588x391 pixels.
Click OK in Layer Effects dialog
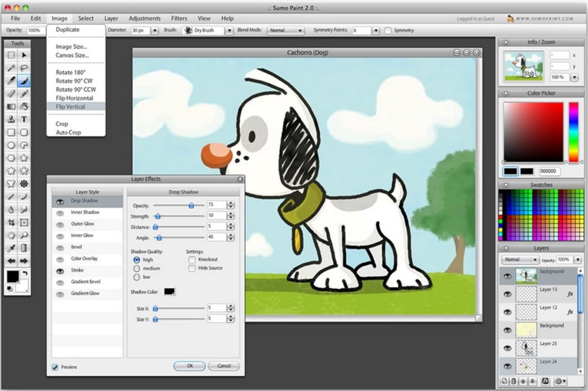(x=190, y=366)
